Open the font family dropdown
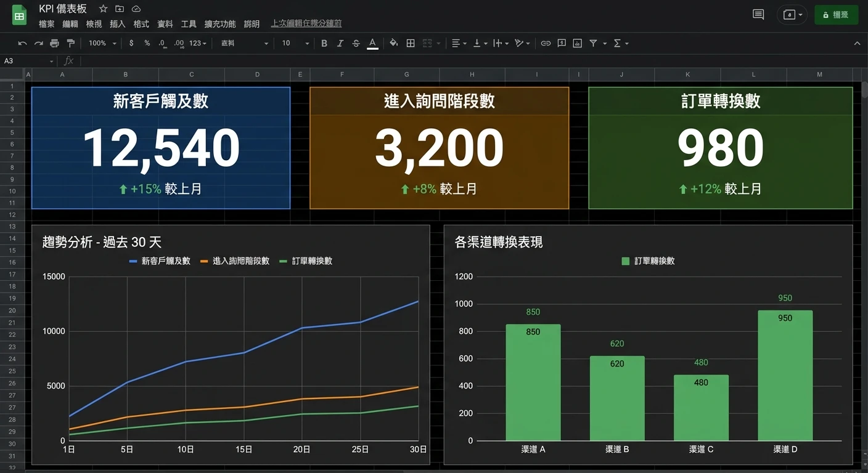Image resolution: width=868 pixels, height=473 pixels. point(245,43)
